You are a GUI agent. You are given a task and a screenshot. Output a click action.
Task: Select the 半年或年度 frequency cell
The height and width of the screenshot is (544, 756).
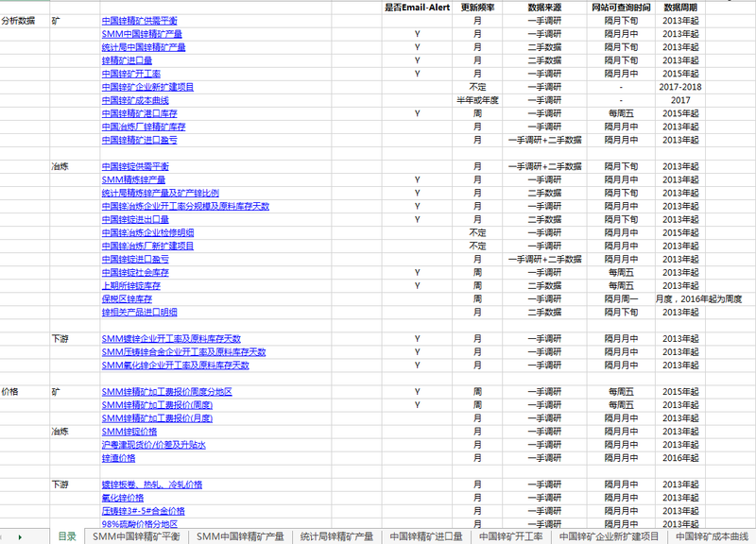pos(477,100)
